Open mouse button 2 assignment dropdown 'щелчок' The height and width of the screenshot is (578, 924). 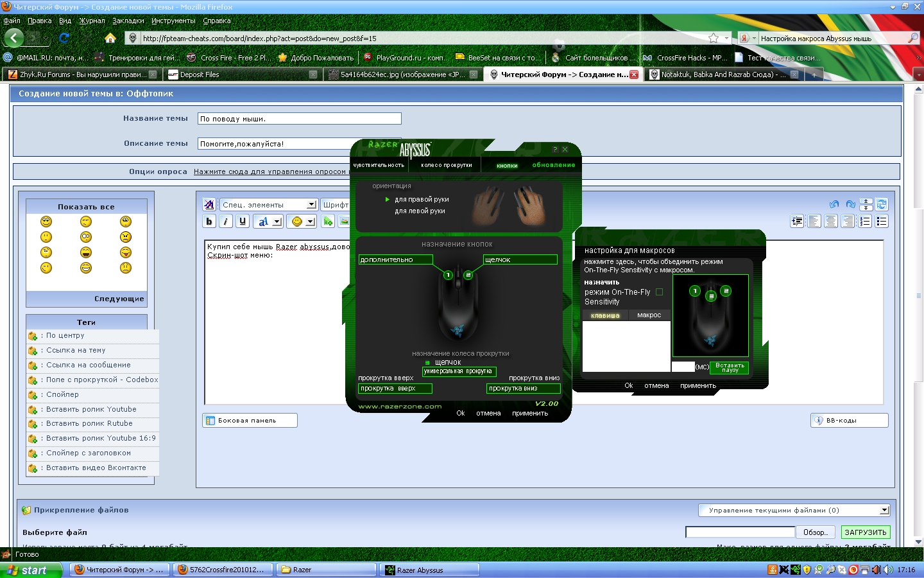click(x=520, y=259)
